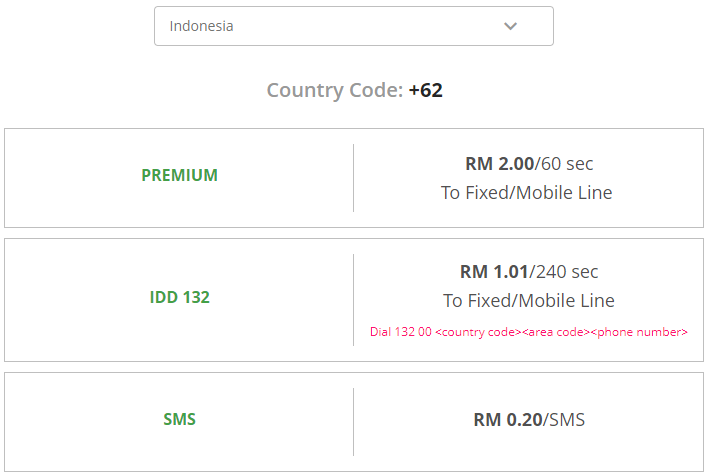
Task: Open the Indonesia country dropdown
Action: pos(353,26)
